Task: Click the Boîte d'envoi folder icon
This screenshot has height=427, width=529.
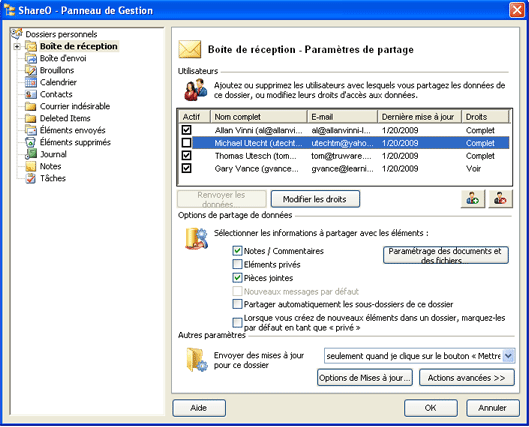Action: [31, 58]
